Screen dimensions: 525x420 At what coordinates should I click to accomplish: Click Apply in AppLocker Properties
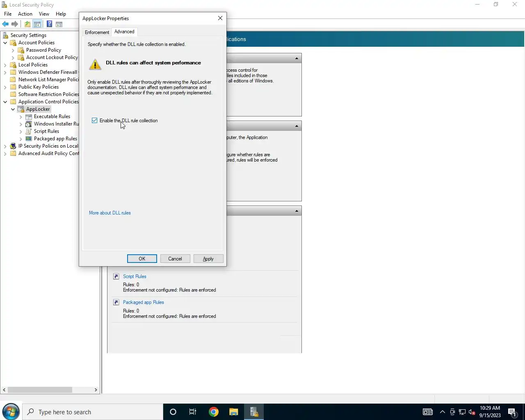pyautogui.click(x=208, y=259)
